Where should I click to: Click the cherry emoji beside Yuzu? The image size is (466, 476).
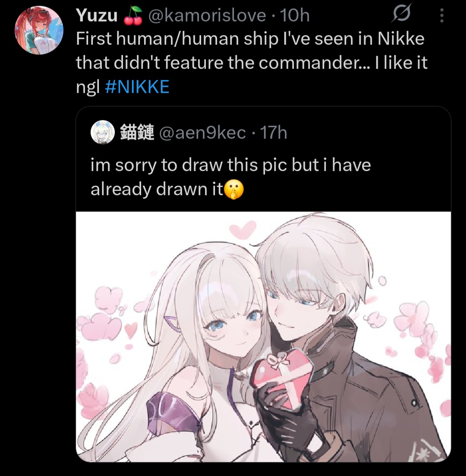click(133, 16)
